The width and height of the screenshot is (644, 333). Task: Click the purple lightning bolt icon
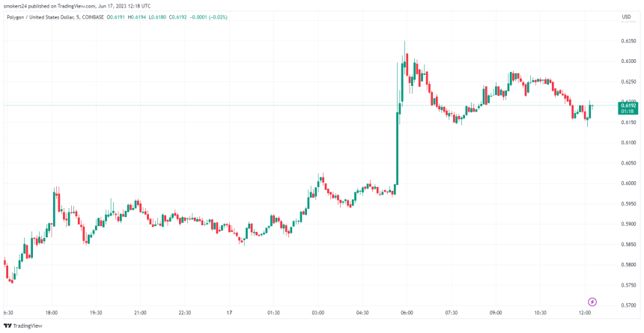coord(592,302)
